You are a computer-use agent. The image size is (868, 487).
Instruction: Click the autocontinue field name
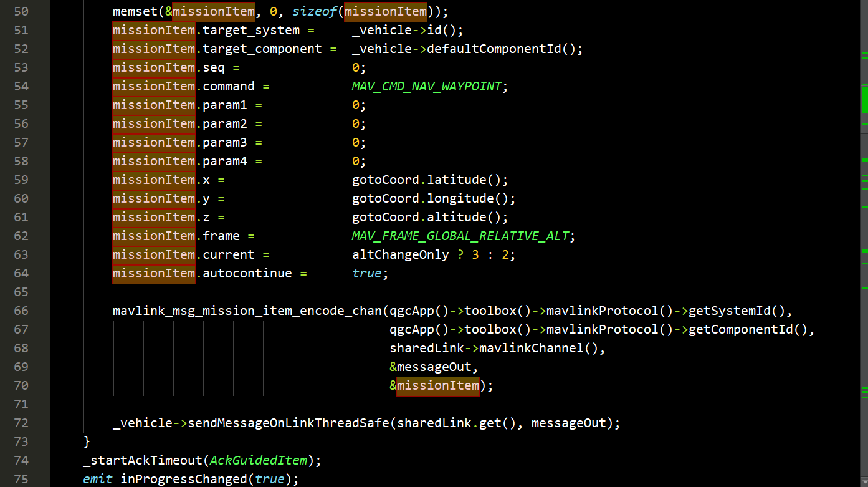[247, 273]
